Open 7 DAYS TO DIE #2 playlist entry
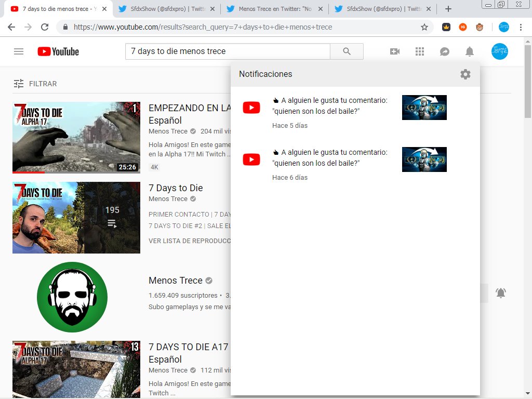This screenshot has height=399, width=532. (x=190, y=225)
